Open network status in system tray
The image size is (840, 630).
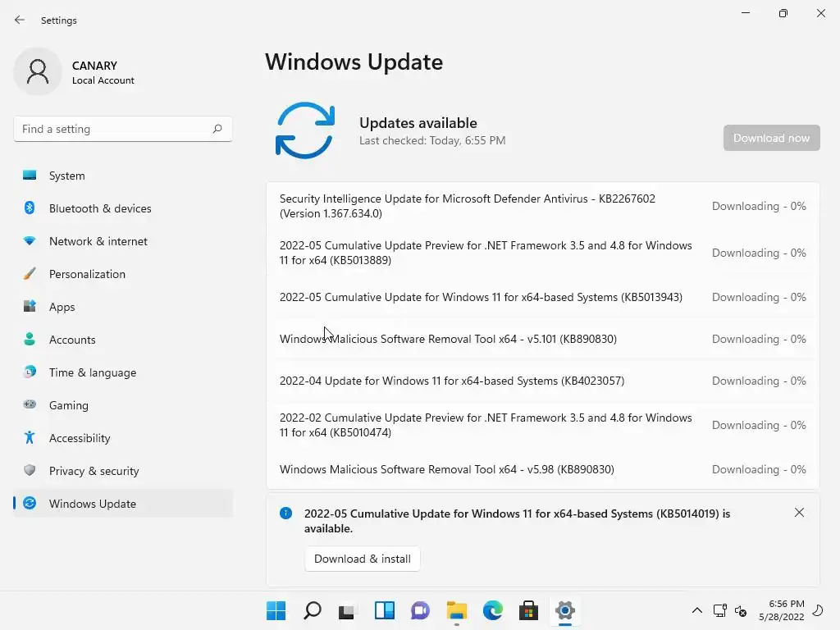click(x=719, y=610)
